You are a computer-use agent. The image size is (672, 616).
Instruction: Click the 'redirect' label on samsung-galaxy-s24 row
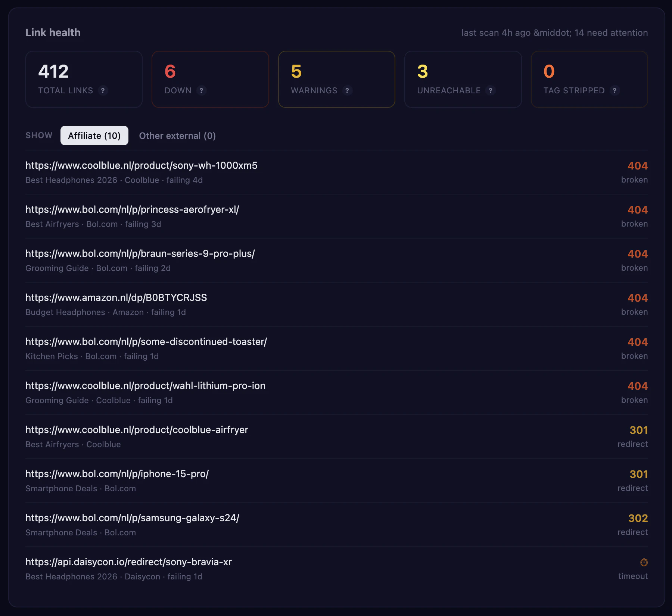point(633,532)
